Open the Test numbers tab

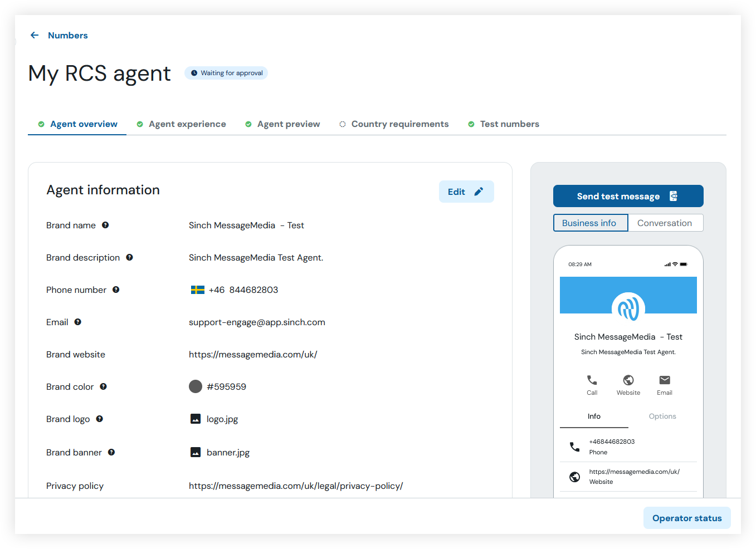[x=504, y=124]
